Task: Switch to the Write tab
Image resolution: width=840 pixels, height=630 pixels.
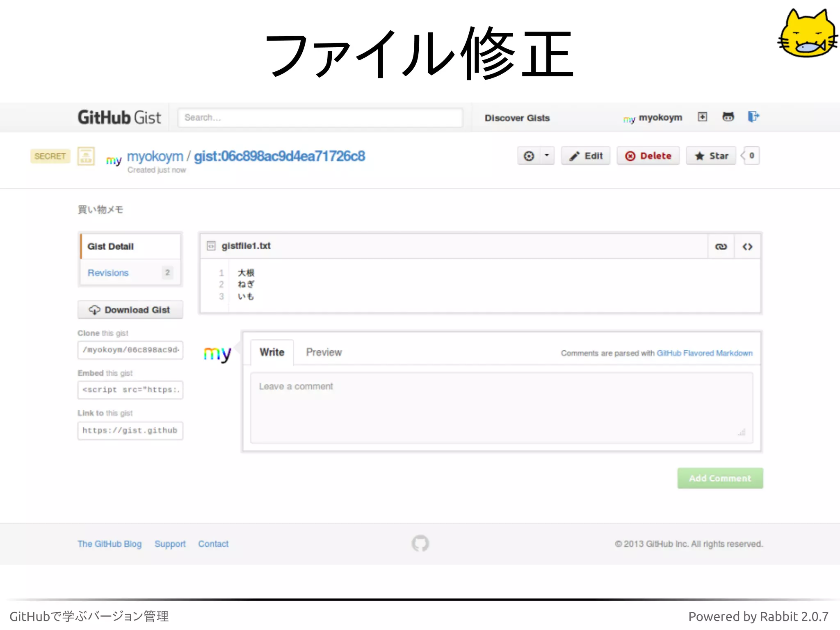Action: pyautogui.click(x=272, y=352)
